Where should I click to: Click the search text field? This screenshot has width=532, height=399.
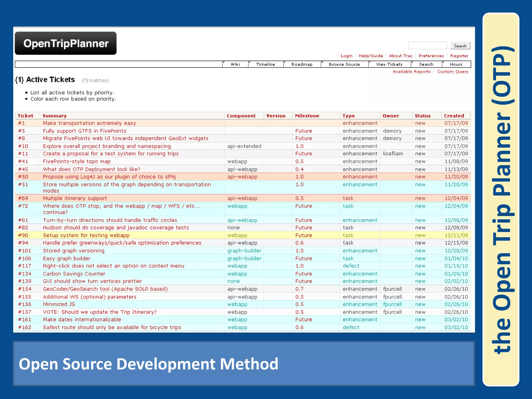pyautogui.click(x=427, y=45)
